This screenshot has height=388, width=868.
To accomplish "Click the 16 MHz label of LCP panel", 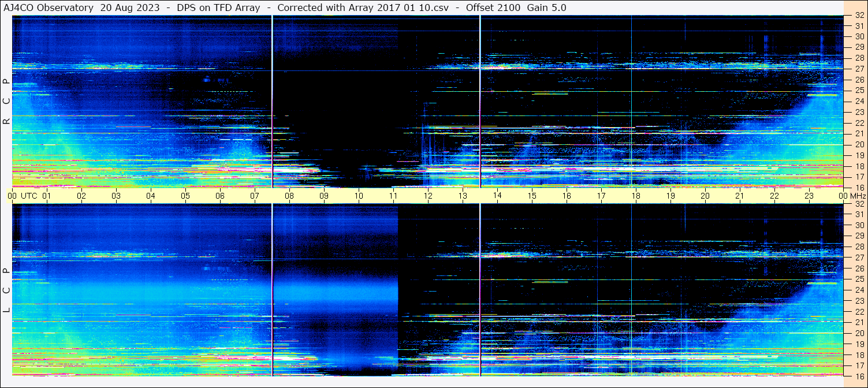I will [x=859, y=375].
